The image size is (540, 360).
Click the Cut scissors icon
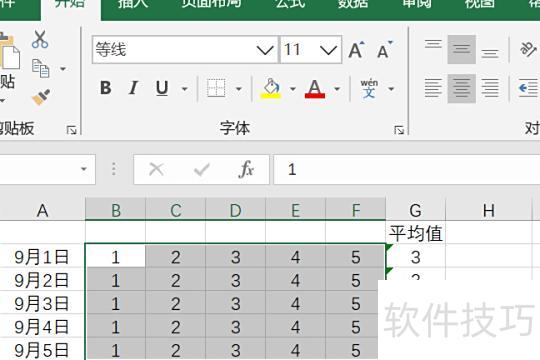tap(40, 39)
